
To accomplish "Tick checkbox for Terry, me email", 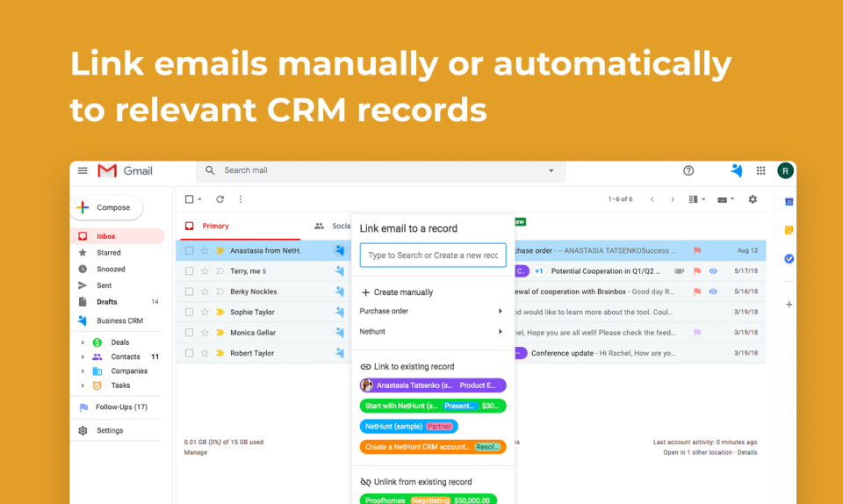I will click(x=190, y=270).
